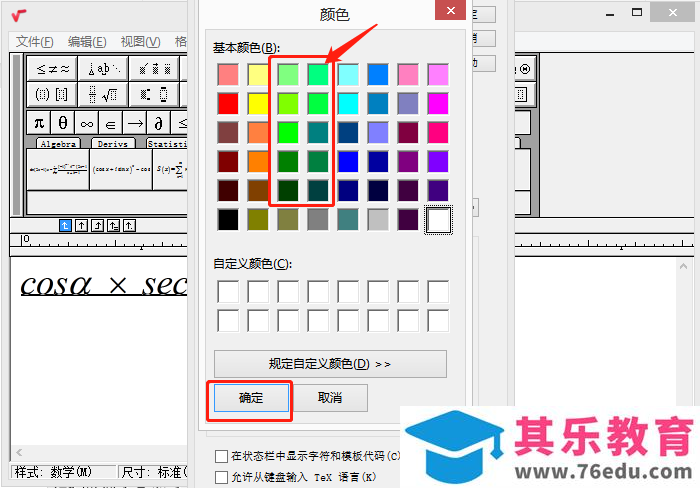Pick the salmon pink swatch in first row
Image resolution: width=700 pixels, height=488 pixels.
click(228, 75)
